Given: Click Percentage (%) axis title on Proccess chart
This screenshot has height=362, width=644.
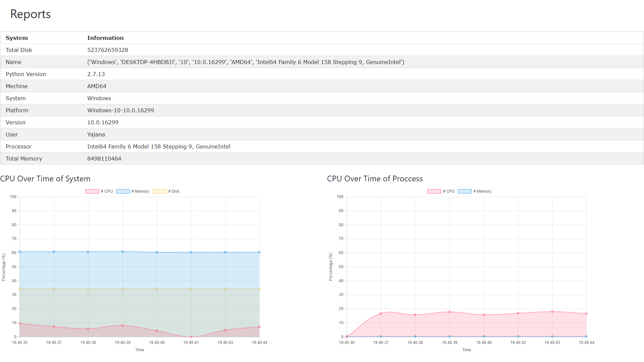Looking at the screenshot, I should [x=331, y=267].
